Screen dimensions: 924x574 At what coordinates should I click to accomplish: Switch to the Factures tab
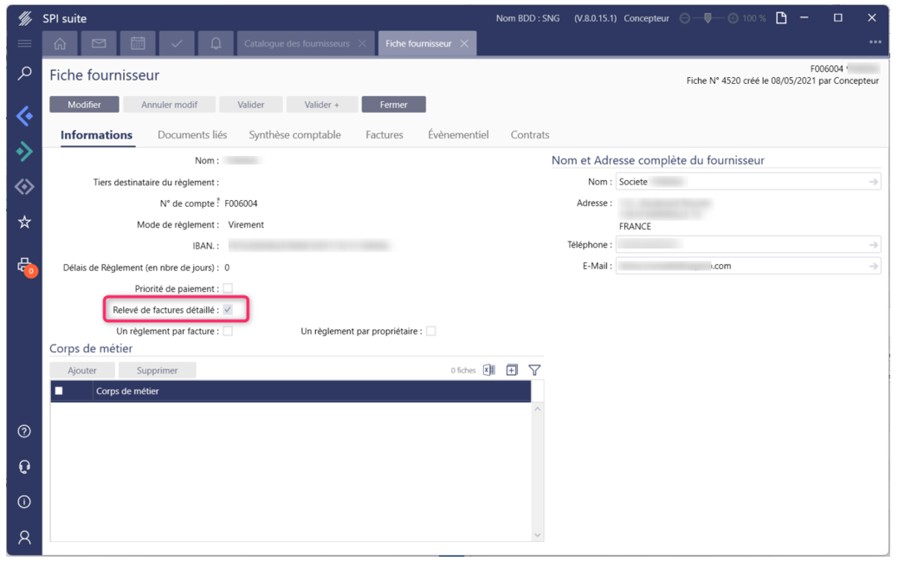[x=384, y=135]
